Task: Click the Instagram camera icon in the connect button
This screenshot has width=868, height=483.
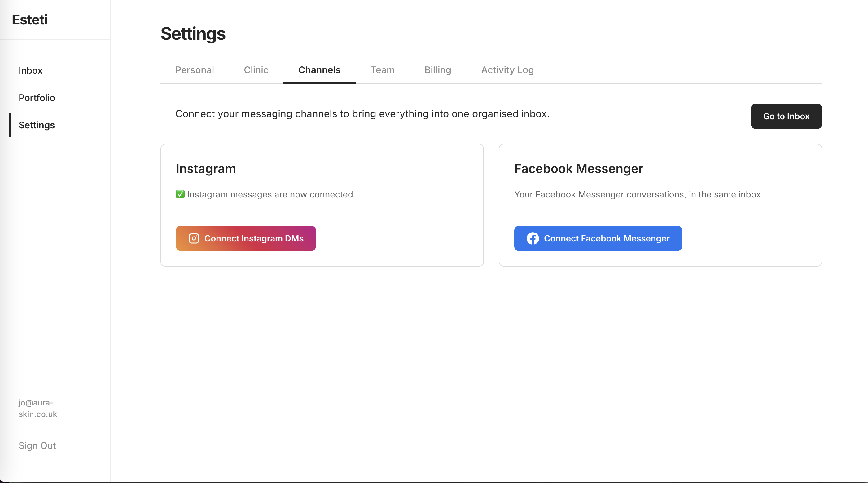Action: coord(194,238)
